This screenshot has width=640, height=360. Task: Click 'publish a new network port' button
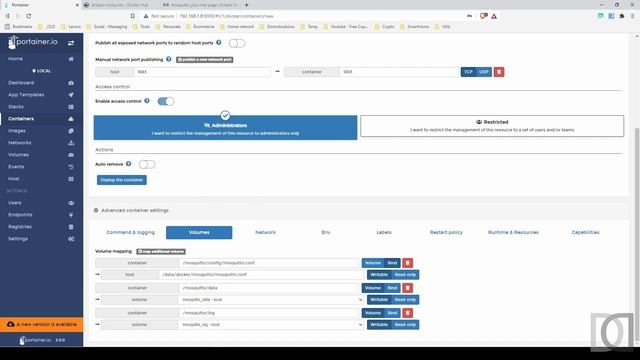pyautogui.click(x=204, y=60)
